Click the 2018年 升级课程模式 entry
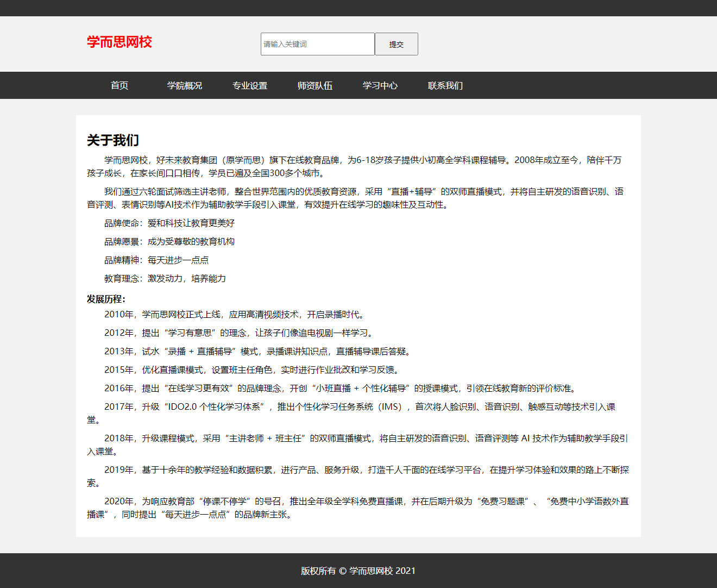Image resolution: width=717 pixels, height=588 pixels. pos(358,445)
